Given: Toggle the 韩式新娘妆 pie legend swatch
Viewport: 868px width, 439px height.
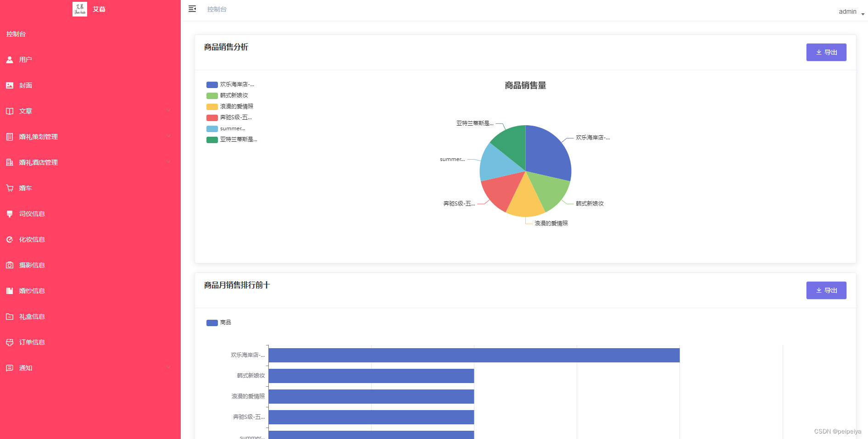Looking at the screenshot, I should pyautogui.click(x=212, y=96).
